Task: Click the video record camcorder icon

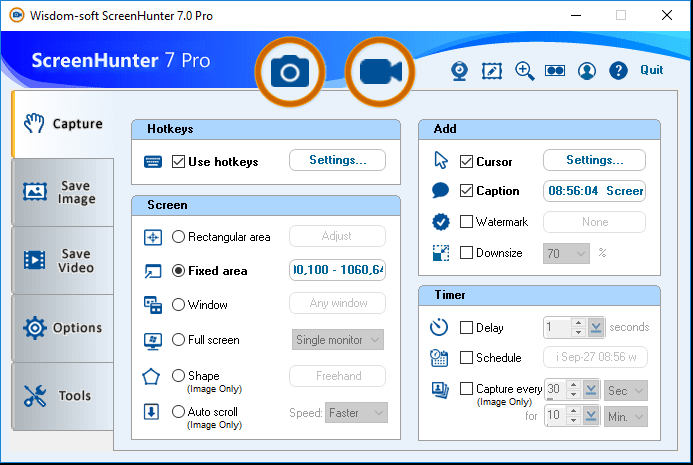Action: 380,71
